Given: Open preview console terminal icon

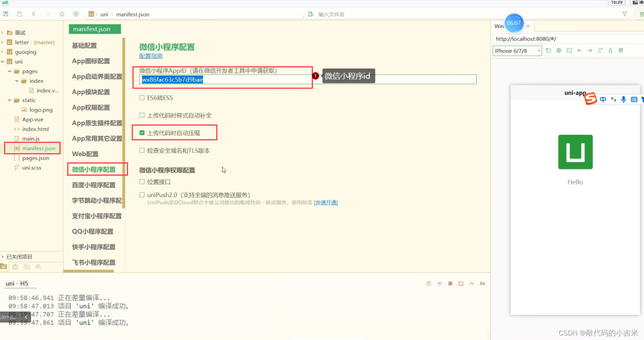Looking at the screenshot, I should 569,50.
